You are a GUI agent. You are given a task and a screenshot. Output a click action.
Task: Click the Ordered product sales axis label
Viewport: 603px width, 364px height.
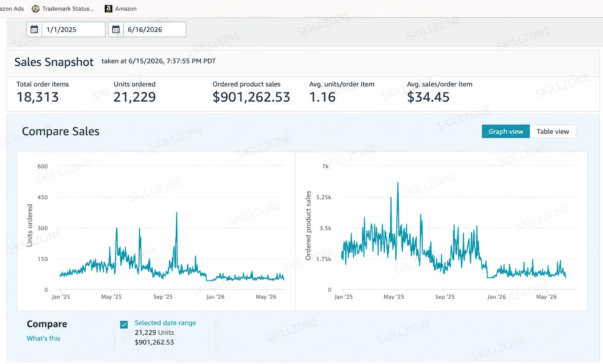click(308, 225)
